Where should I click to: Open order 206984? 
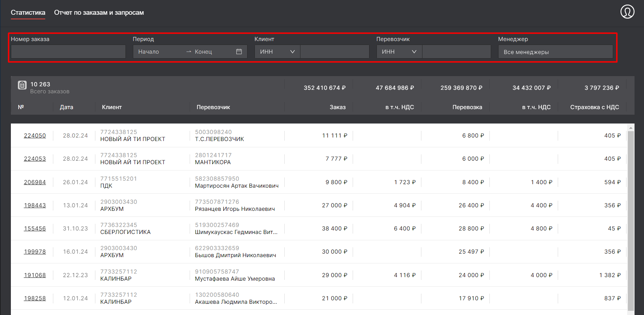tap(35, 182)
